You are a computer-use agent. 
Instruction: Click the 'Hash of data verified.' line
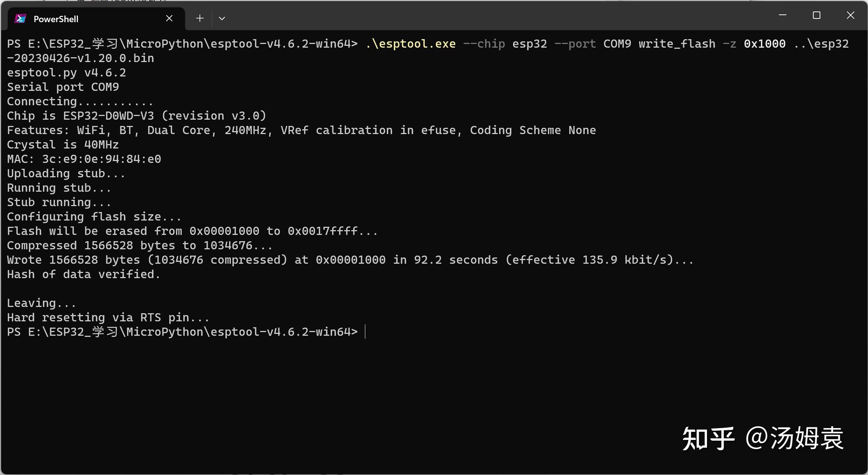83,274
